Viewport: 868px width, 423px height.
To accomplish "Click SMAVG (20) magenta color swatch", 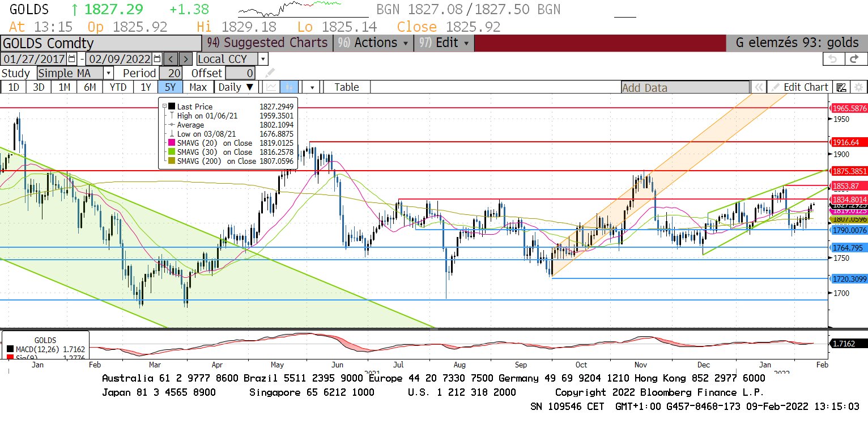I will tap(172, 143).
